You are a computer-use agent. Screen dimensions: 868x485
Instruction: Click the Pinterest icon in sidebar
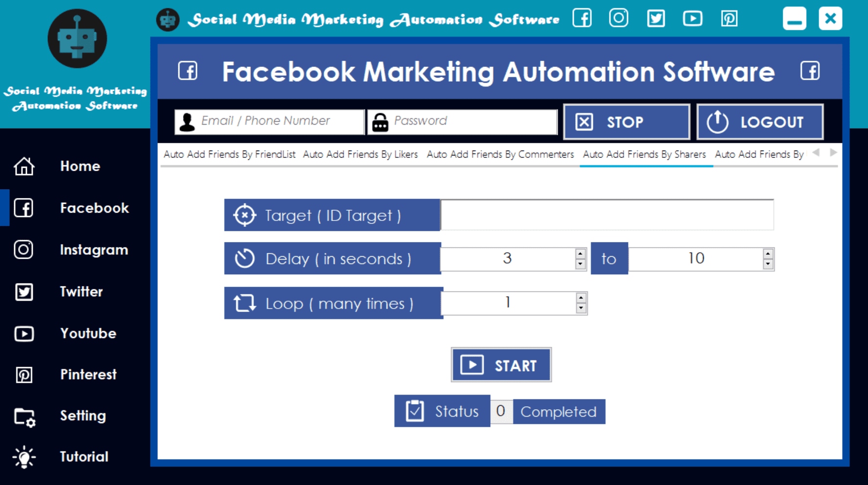(24, 375)
